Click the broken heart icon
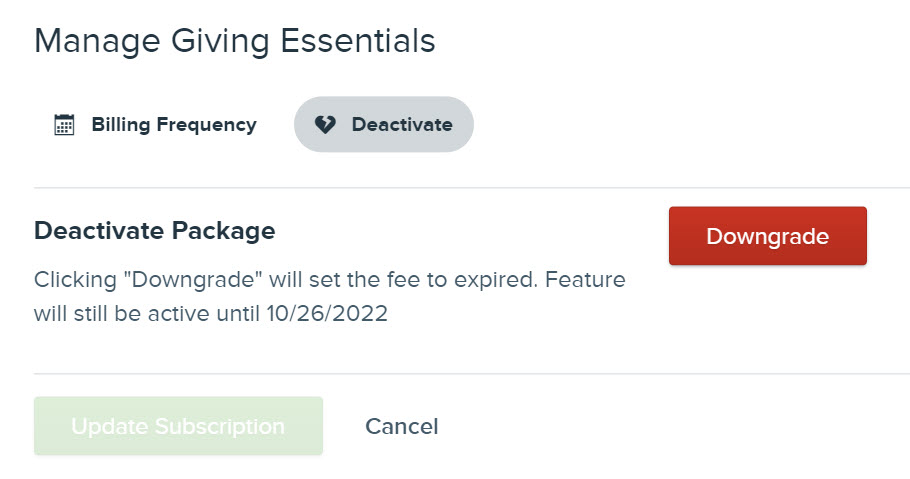The image size is (910, 479). tap(325, 124)
